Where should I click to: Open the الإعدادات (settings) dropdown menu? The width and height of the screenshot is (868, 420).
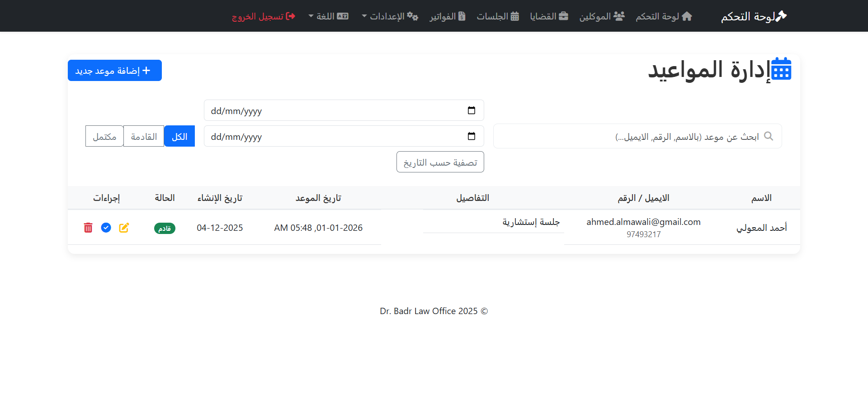389,16
